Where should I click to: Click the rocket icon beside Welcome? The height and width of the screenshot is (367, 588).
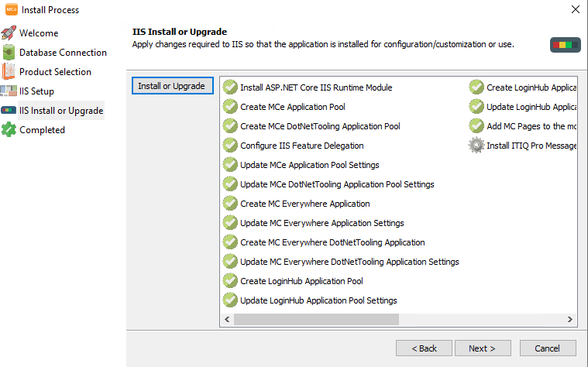(9, 33)
